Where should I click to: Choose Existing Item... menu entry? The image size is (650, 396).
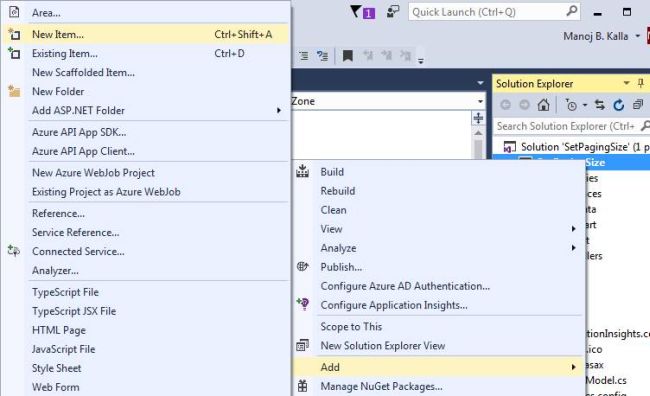point(145,53)
